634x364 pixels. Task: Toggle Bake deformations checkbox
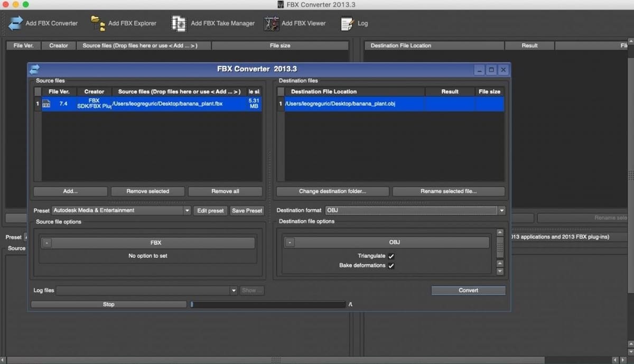391,266
